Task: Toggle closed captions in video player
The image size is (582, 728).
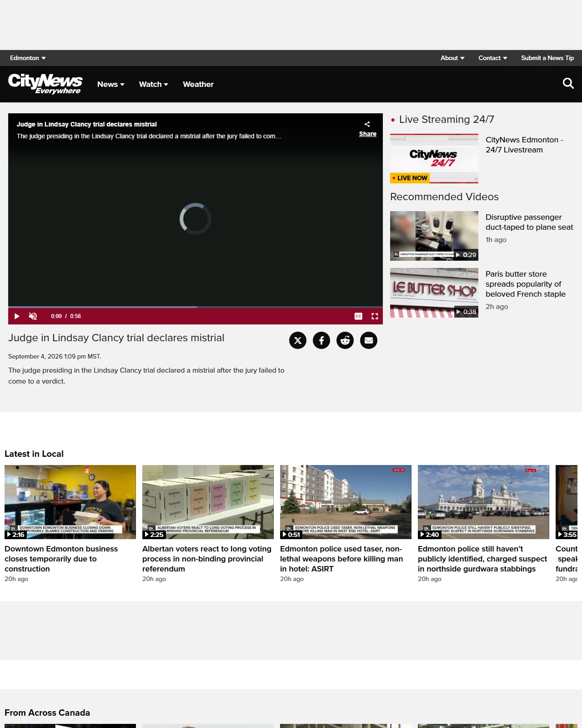Action: tap(358, 316)
